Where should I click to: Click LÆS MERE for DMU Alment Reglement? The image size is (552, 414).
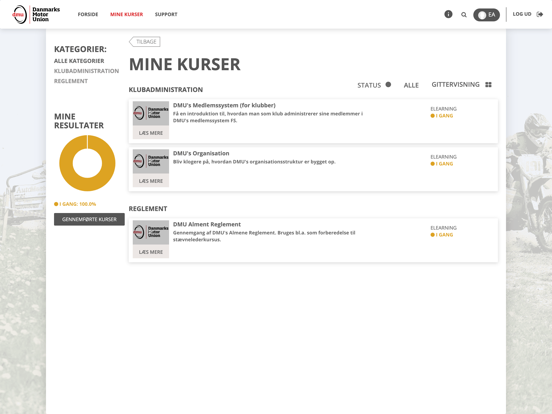151,252
